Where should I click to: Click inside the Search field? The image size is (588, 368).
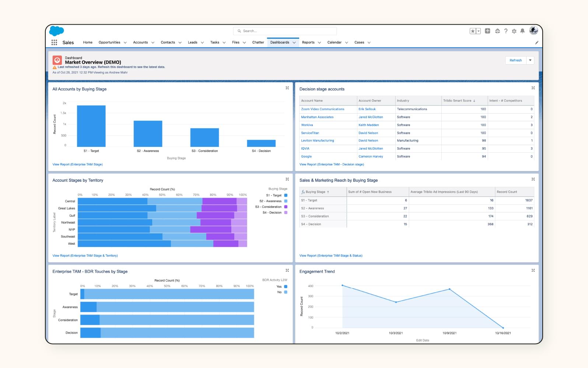tap(285, 31)
